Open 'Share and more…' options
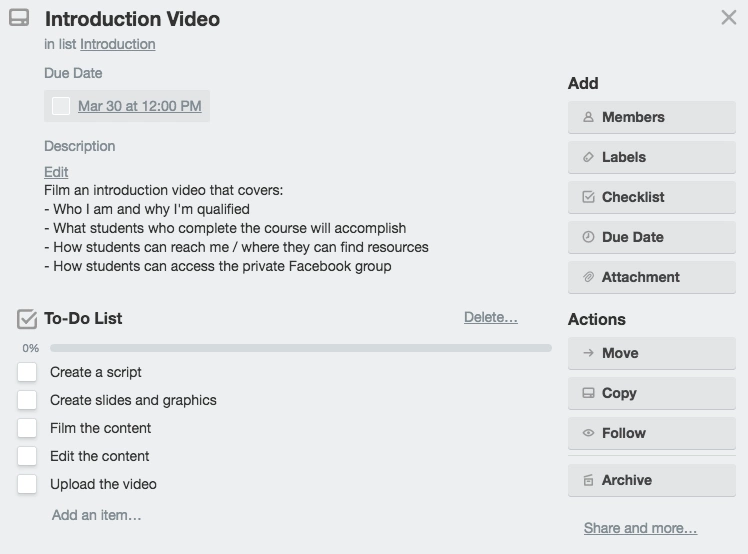Screen dimensions: 748x554 coord(640,528)
